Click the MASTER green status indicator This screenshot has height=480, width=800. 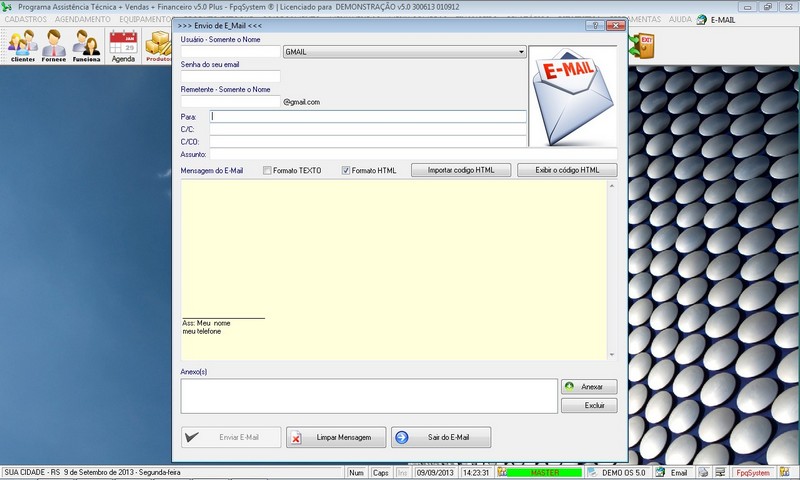click(x=544, y=472)
